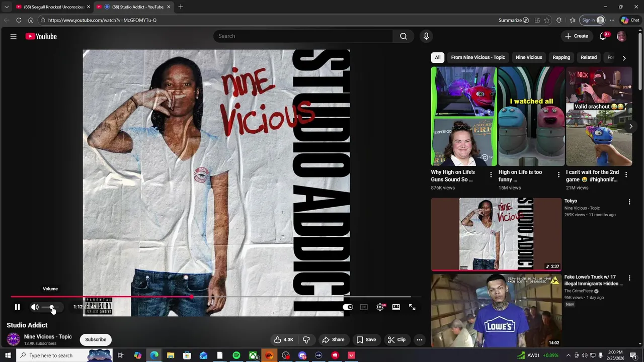Start voice search with the microphone
The width and height of the screenshot is (644, 362).
(x=426, y=36)
